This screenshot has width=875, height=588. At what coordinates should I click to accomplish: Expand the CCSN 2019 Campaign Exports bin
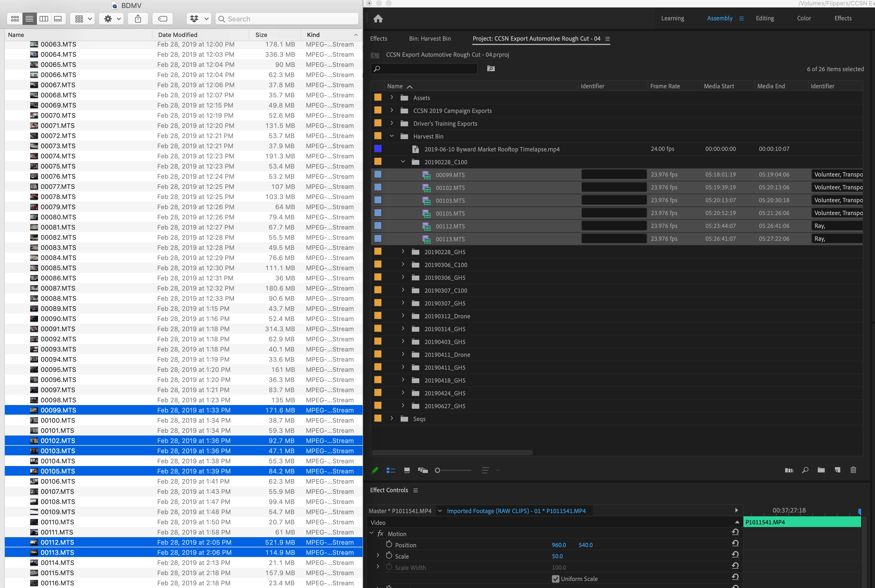392,111
